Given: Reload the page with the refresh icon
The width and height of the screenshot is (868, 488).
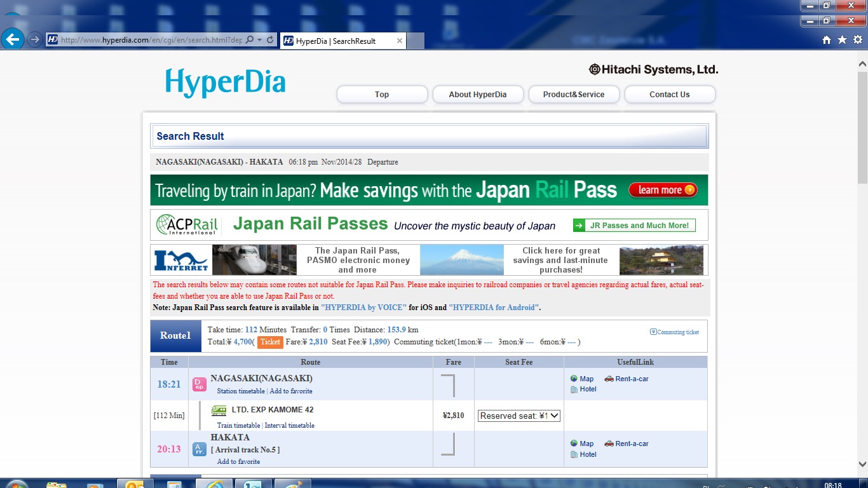Looking at the screenshot, I should pos(270,39).
